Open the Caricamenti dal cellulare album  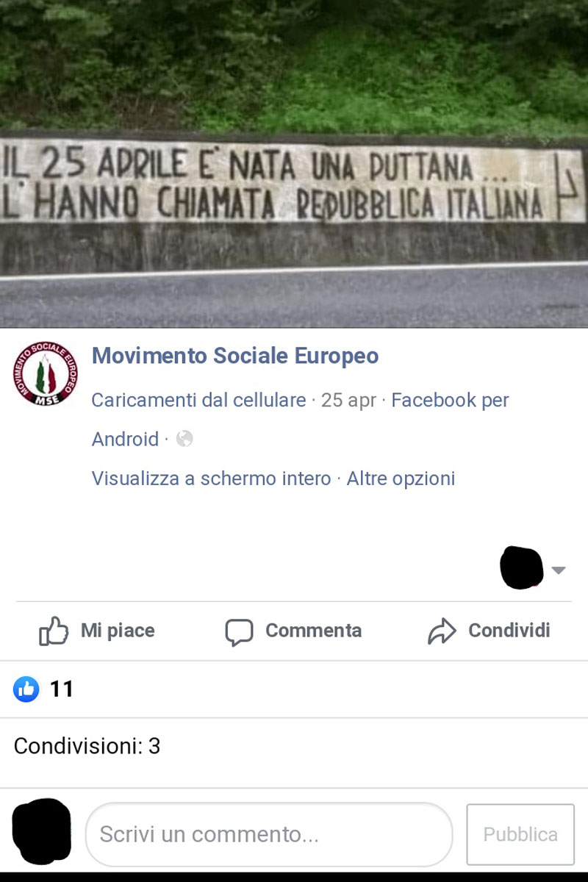tap(198, 401)
